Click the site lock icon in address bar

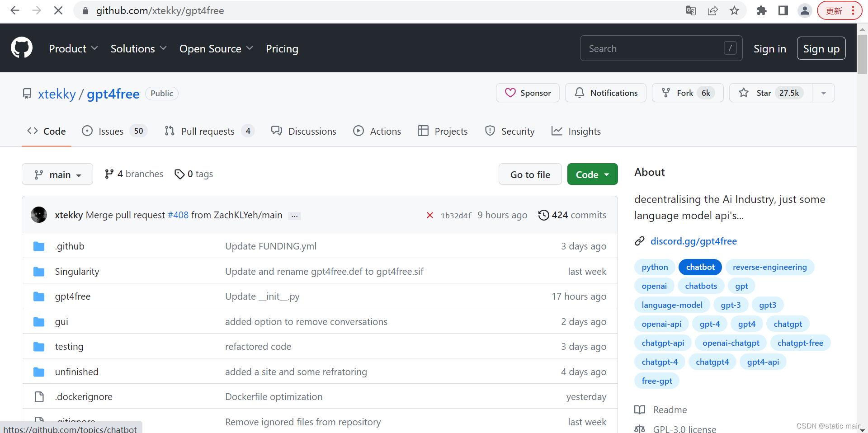[x=85, y=10]
